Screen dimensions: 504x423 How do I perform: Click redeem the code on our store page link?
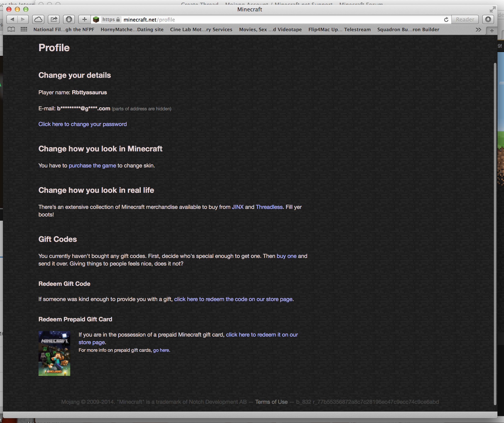(x=233, y=299)
